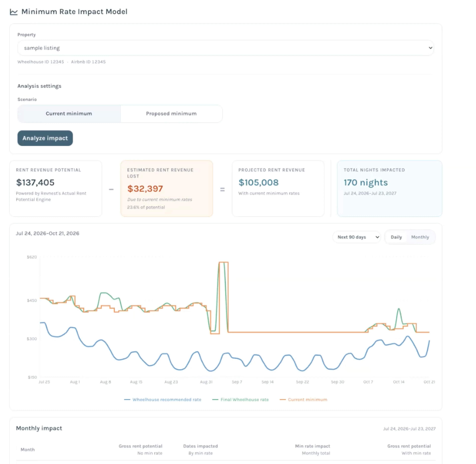Click the Aug 31 label on chart x-axis

coord(206,382)
